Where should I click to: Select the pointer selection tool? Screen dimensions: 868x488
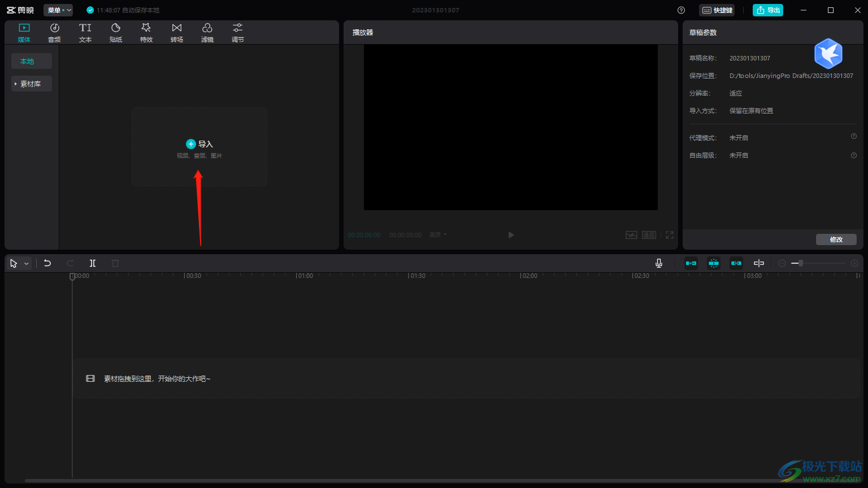pos(14,263)
